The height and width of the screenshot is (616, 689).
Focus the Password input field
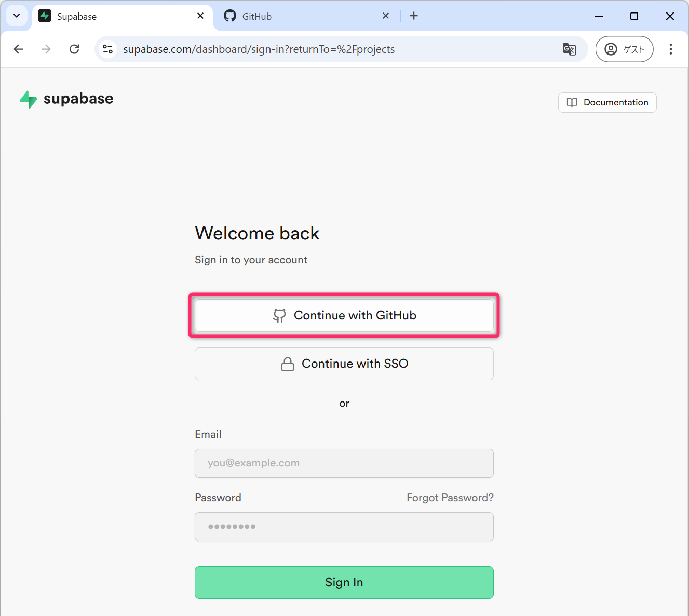344,527
